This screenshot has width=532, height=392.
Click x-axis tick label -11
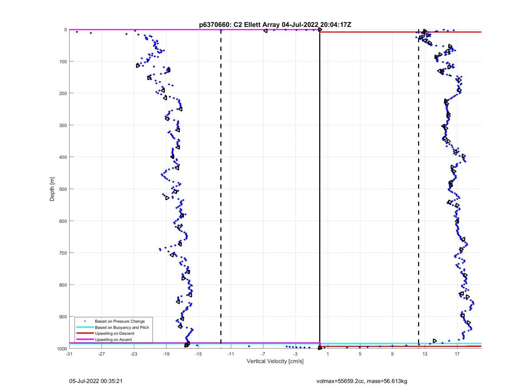[x=231, y=354]
